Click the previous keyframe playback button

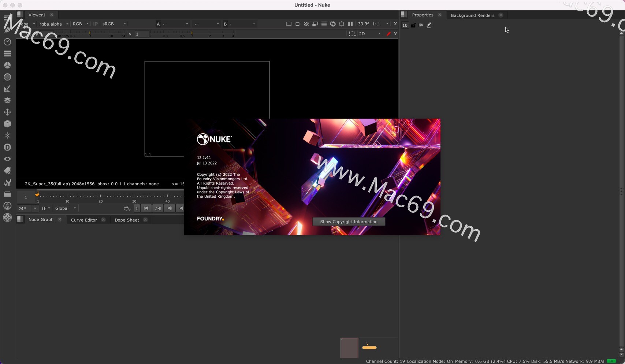[158, 208]
